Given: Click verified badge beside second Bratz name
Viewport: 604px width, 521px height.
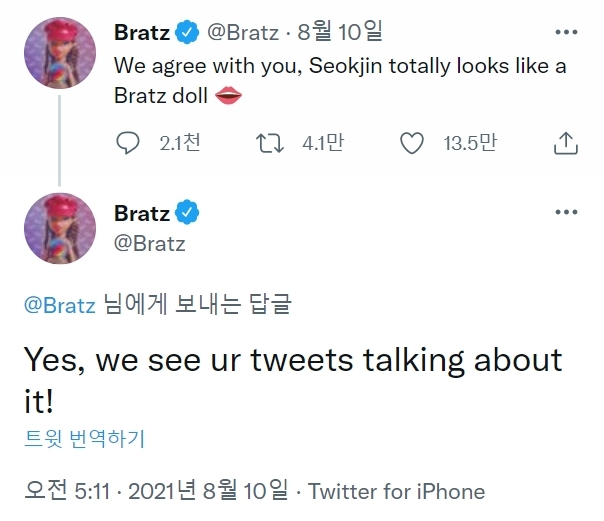Looking at the screenshot, I should pyautogui.click(x=186, y=212).
